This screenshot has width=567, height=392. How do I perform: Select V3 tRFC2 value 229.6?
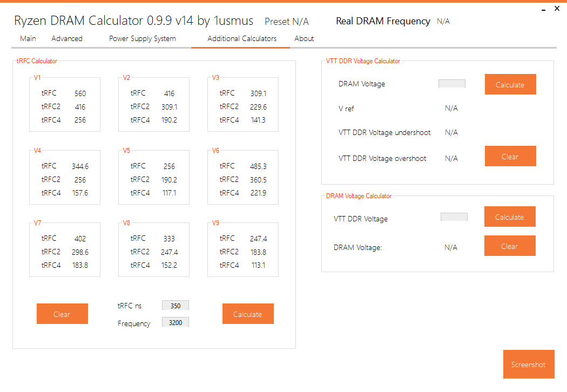258,107
